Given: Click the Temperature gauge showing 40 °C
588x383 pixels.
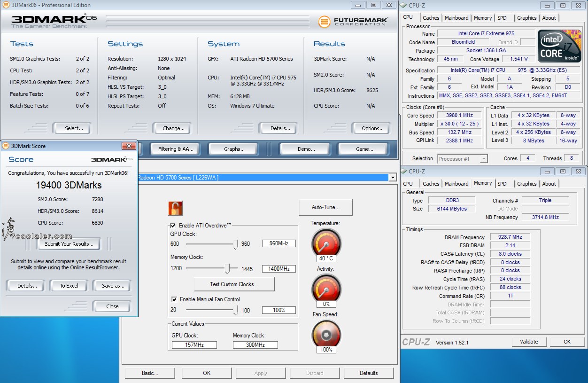Looking at the screenshot, I should [x=326, y=242].
